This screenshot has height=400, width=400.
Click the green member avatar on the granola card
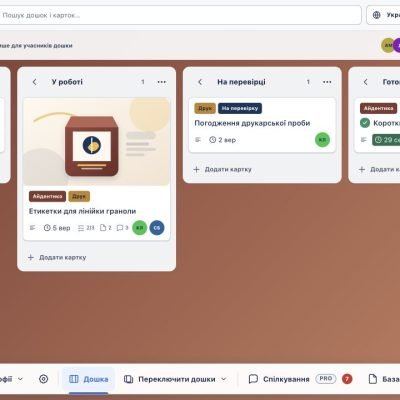140,228
